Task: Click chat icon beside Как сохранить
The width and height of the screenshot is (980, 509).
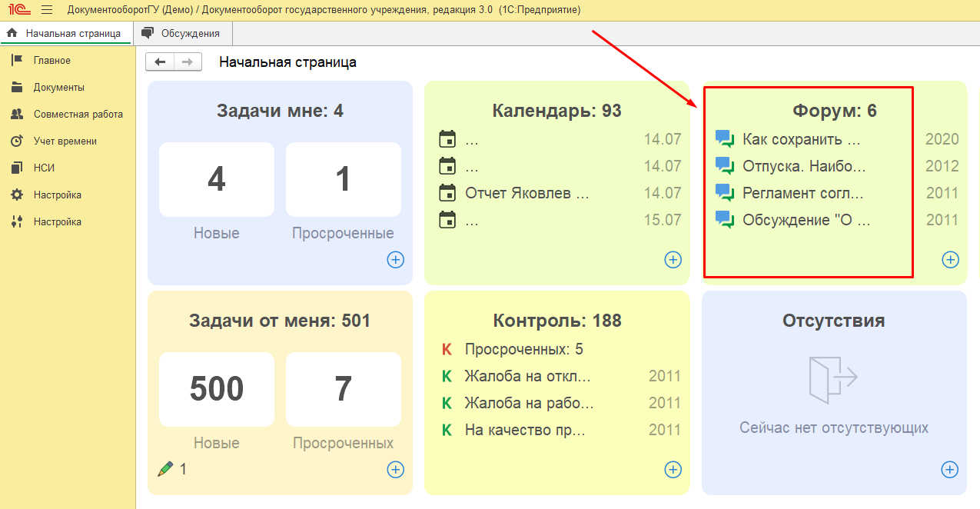Action: pyautogui.click(x=725, y=139)
